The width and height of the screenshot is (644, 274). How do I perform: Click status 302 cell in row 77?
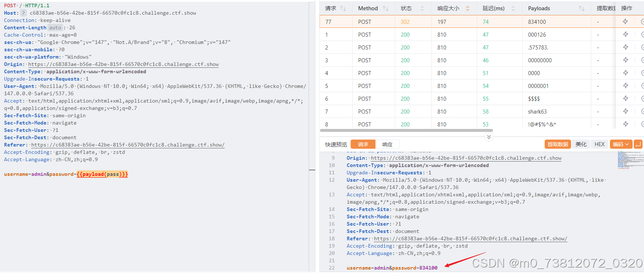(405, 22)
